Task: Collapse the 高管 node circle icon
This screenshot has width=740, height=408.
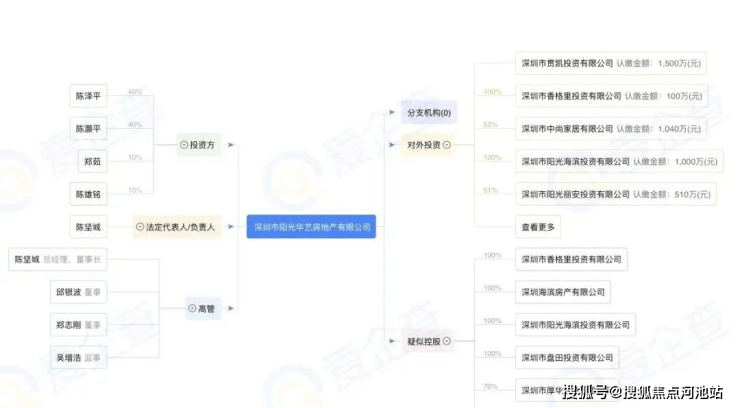Action: 192,309
